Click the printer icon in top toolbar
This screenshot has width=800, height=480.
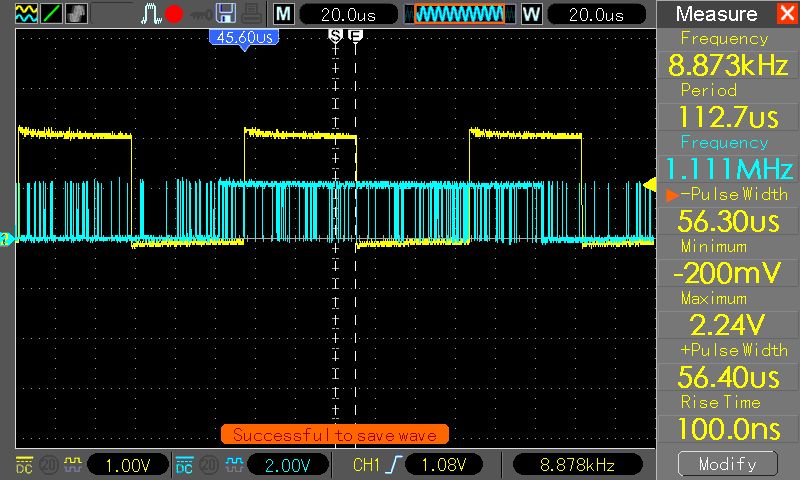(251, 14)
